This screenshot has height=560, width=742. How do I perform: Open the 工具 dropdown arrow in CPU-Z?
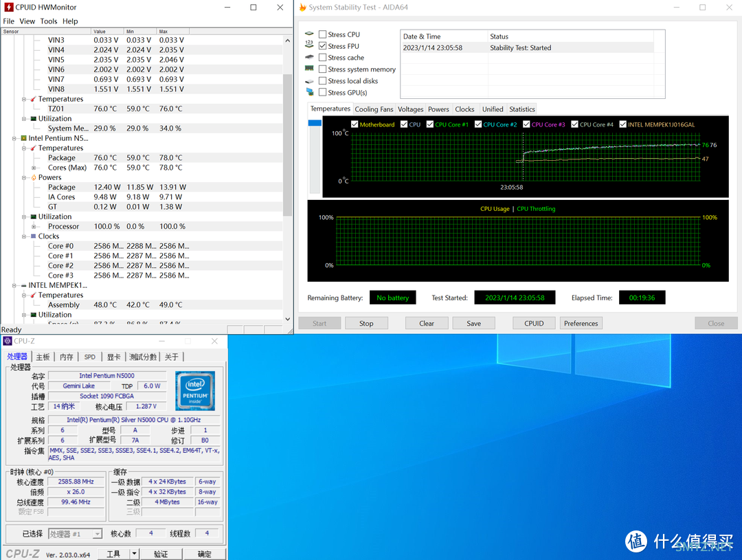pyautogui.click(x=134, y=554)
